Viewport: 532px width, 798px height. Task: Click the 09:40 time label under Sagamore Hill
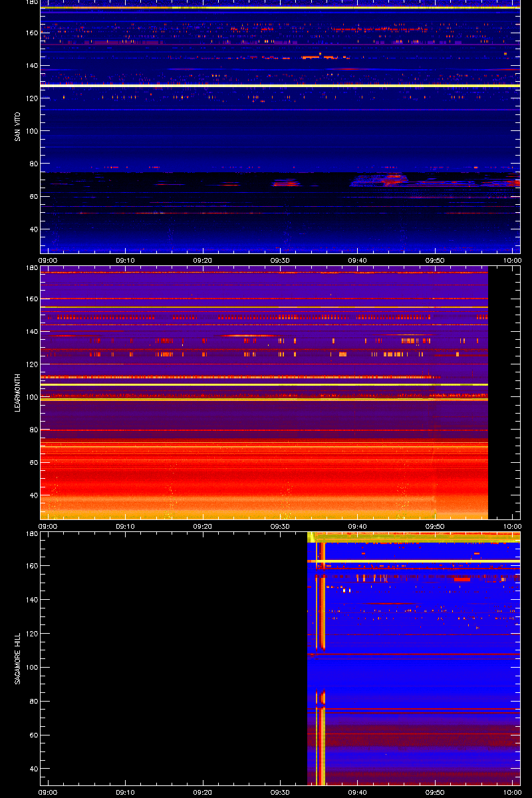pyautogui.click(x=358, y=792)
